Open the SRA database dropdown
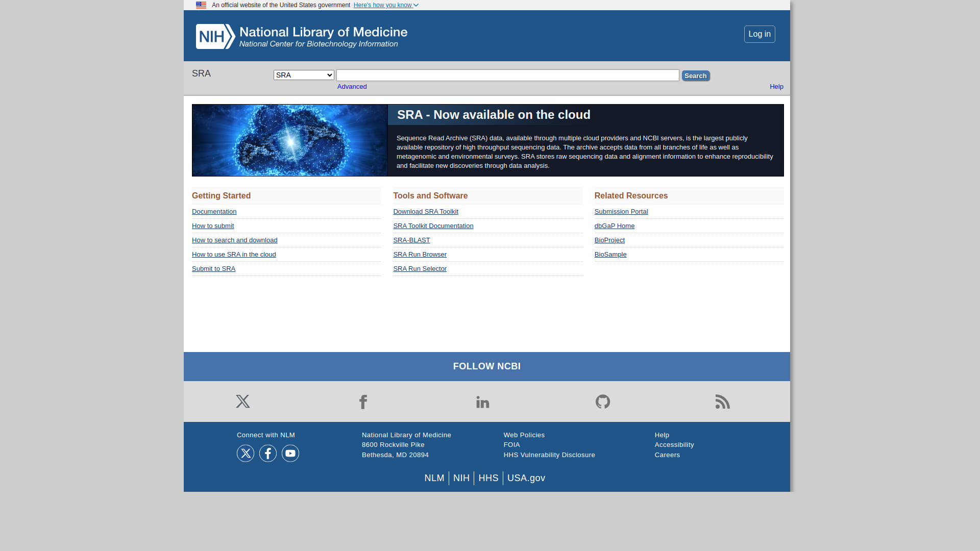Viewport: 980px width, 551px height. [x=304, y=75]
